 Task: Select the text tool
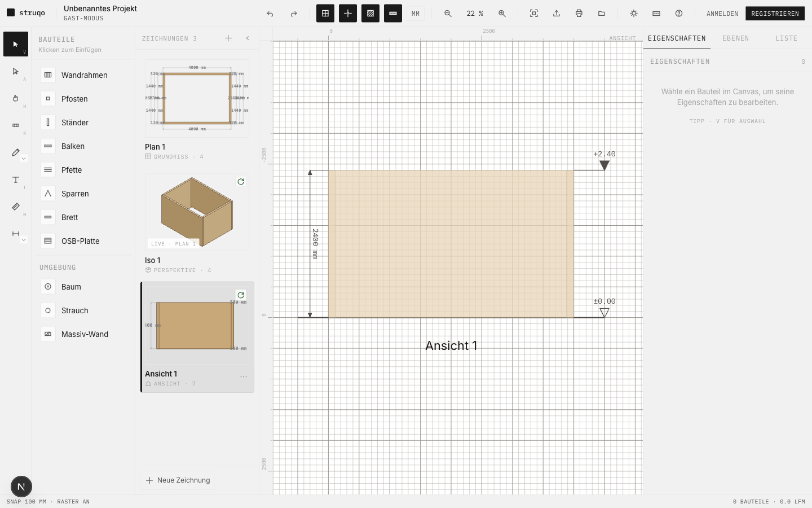[16, 179]
